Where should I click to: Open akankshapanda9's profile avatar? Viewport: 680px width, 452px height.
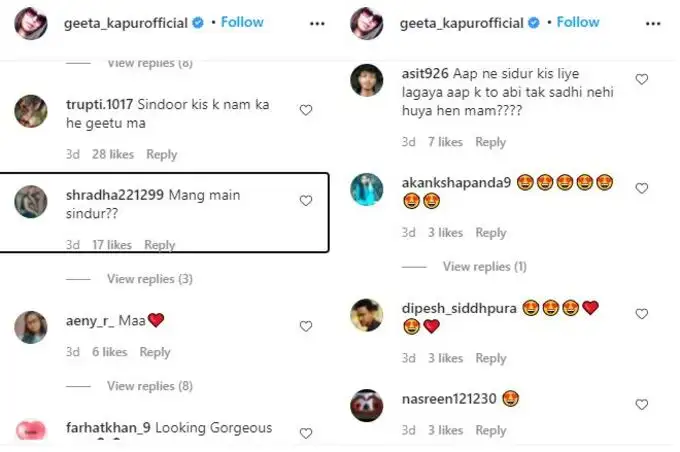click(368, 189)
